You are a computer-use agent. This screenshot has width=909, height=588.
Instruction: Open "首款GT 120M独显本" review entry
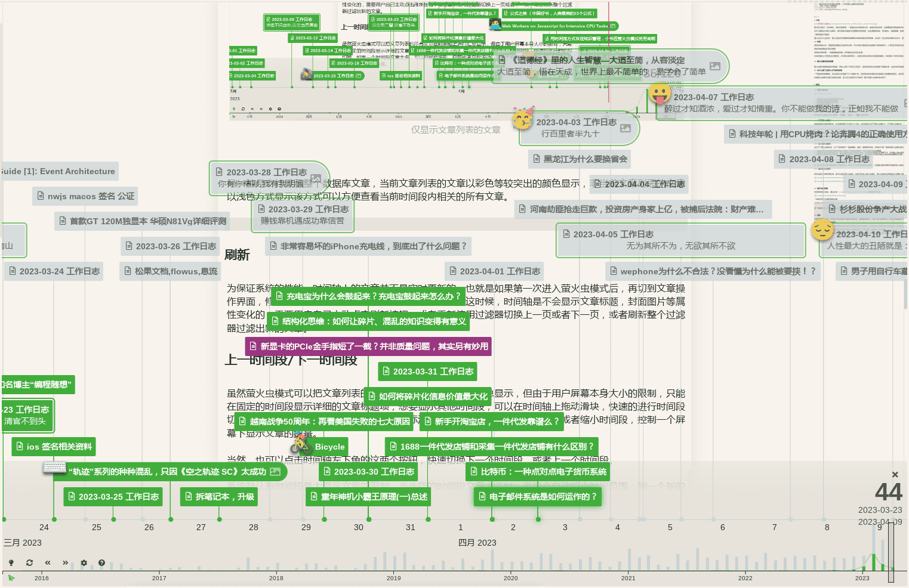tap(142, 221)
